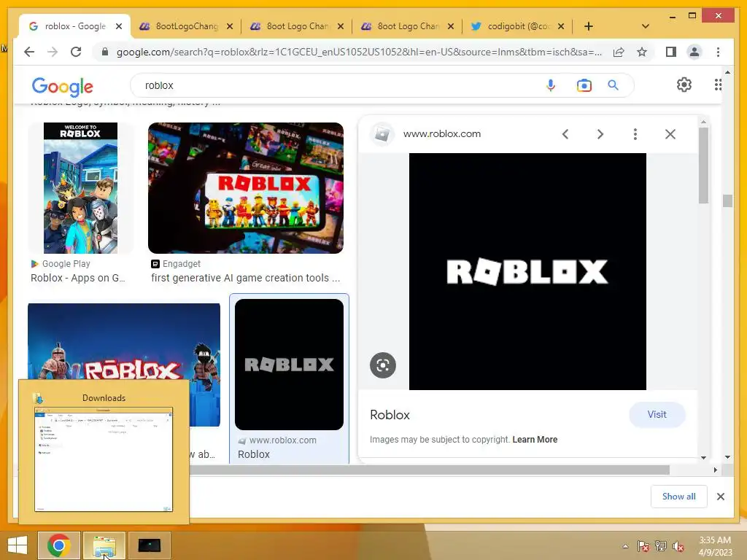Show previous image in preview panel
Viewport: 747px width, 560px height.
click(x=565, y=134)
